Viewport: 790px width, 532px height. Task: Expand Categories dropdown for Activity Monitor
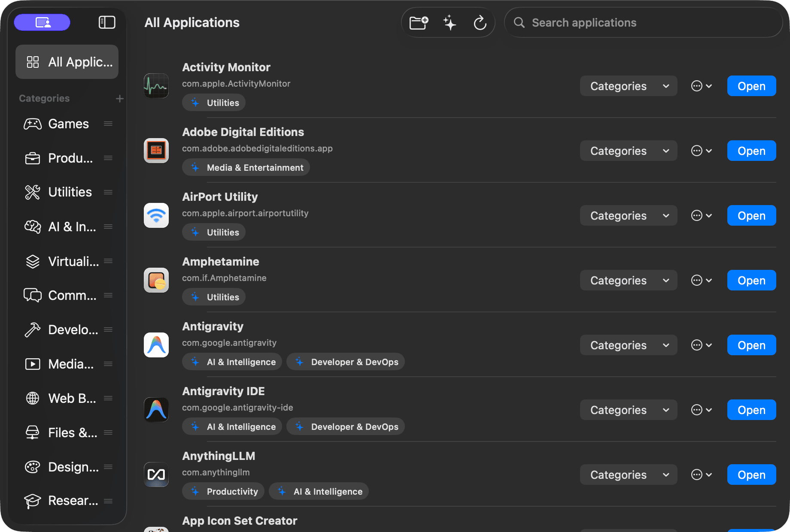pos(629,86)
